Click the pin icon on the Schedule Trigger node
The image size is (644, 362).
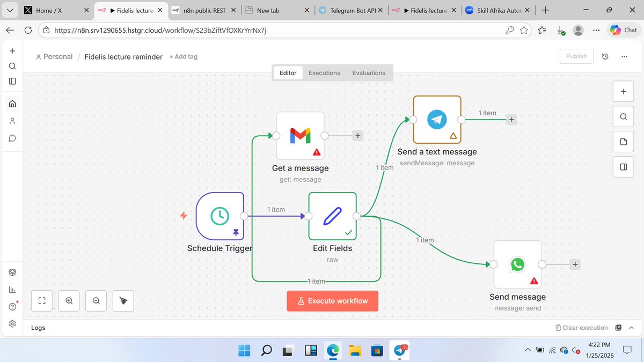(x=236, y=232)
